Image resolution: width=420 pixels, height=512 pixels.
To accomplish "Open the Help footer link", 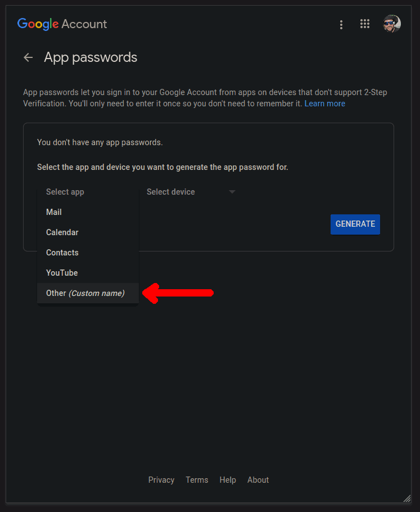I will point(228,480).
